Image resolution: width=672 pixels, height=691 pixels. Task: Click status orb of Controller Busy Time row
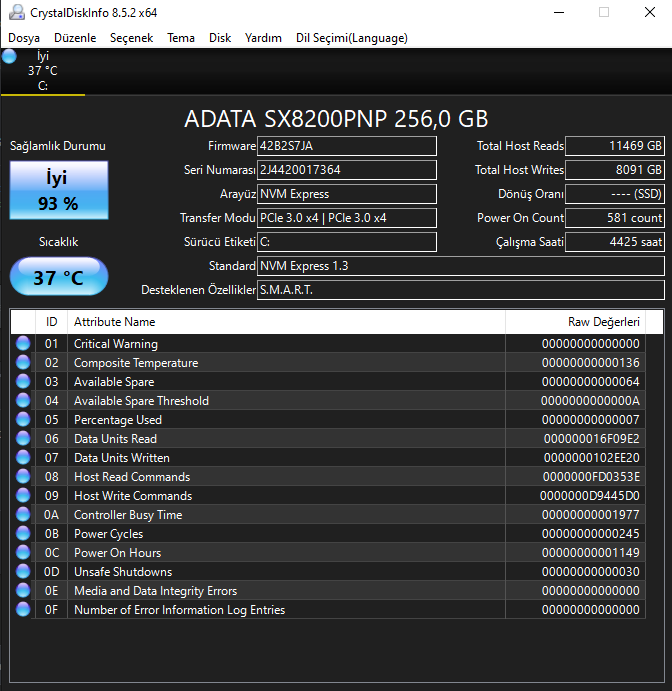pyautogui.click(x=23, y=514)
